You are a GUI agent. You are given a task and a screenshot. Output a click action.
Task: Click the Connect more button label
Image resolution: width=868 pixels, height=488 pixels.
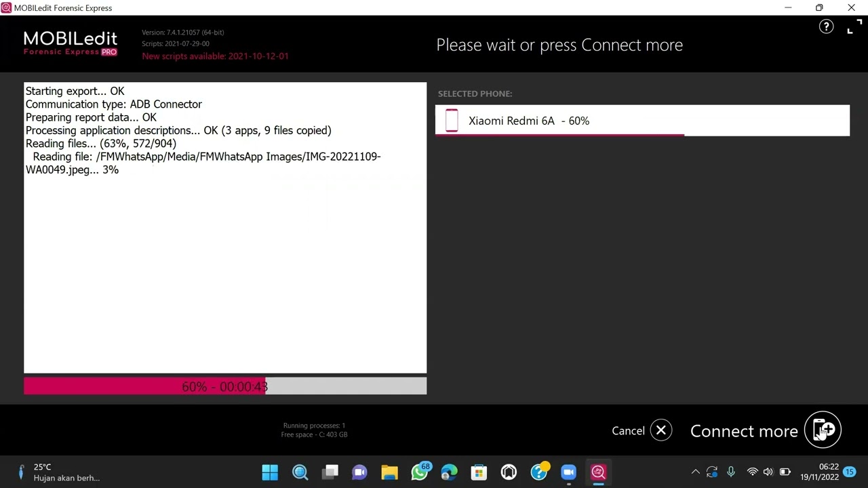click(x=744, y=431)
